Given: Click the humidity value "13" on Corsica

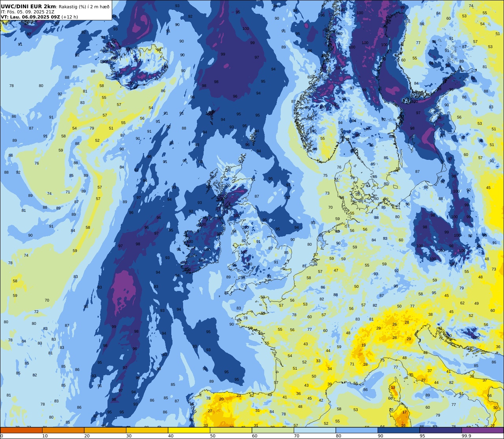Looking at the screenshot, I should click(393, 387).
